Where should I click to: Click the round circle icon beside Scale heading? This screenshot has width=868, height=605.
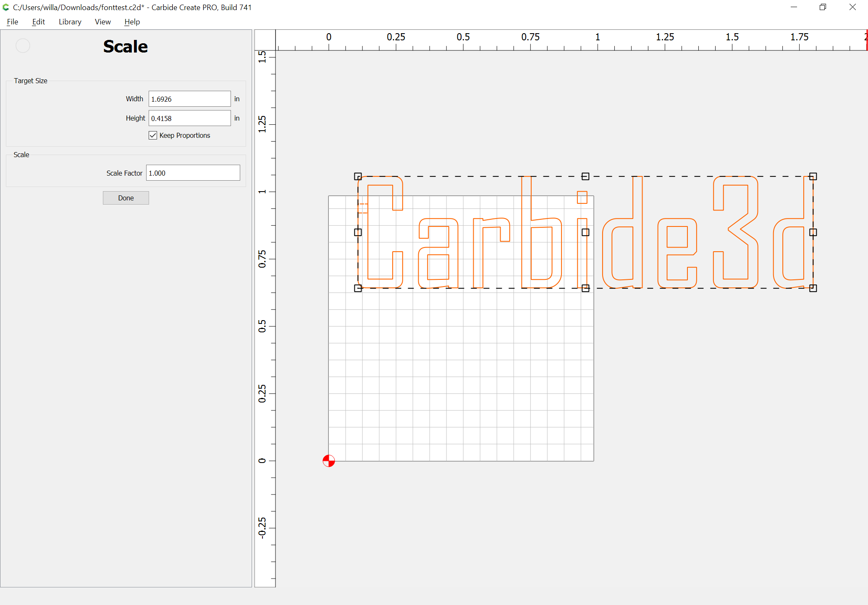point(23,45)
